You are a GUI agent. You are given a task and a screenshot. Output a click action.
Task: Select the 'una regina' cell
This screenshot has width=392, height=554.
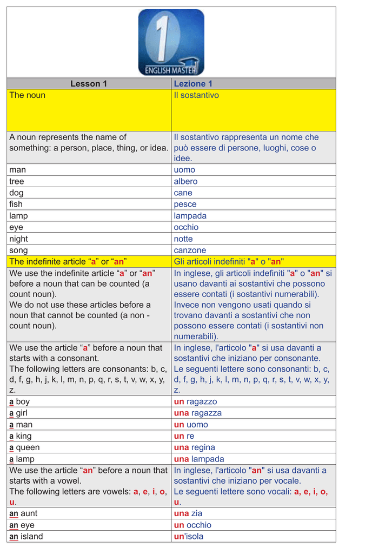point(254,447)
